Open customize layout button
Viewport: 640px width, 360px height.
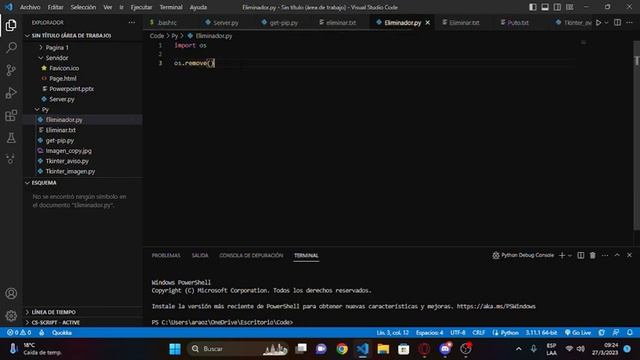[x=569, y=7]
